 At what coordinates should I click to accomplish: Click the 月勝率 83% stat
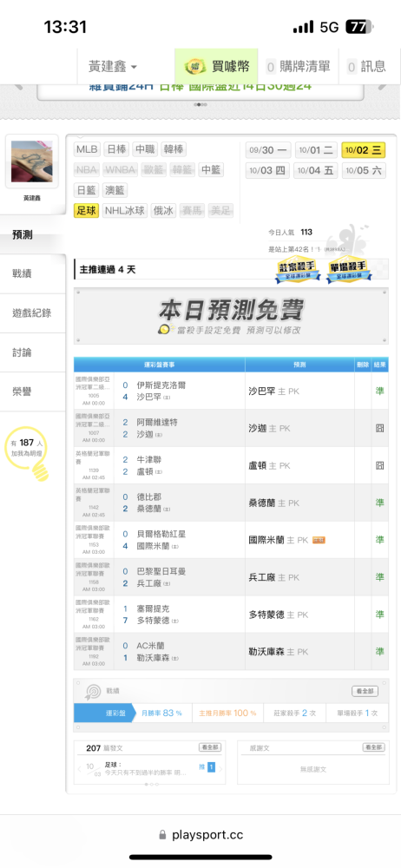(x=163, y=713)
